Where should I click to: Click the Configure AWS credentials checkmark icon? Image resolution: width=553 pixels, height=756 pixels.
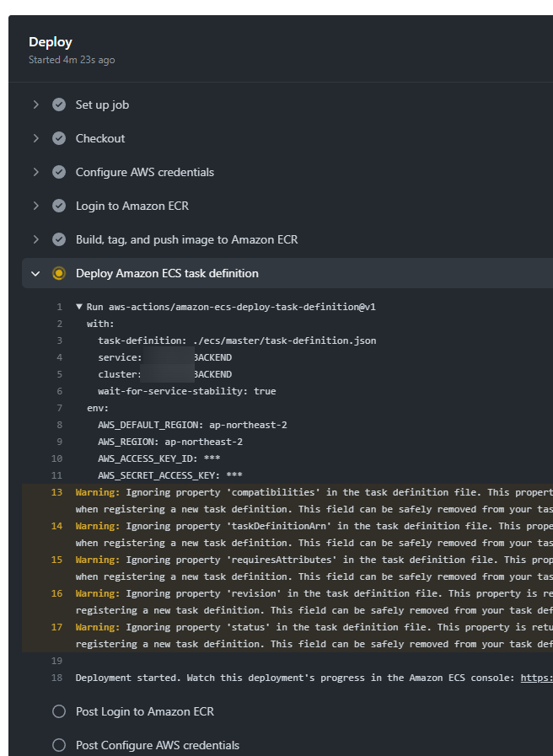click(59, 172)
